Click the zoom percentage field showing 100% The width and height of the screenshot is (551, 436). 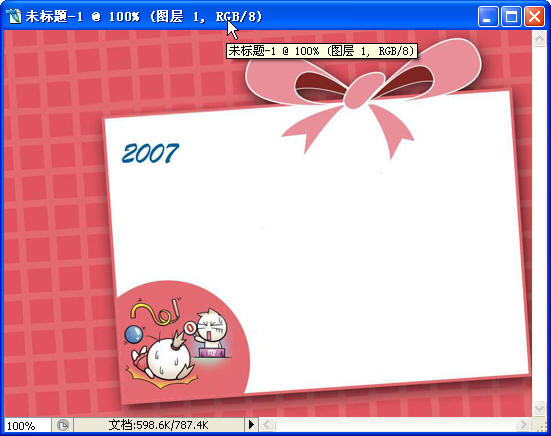point(27,425)
